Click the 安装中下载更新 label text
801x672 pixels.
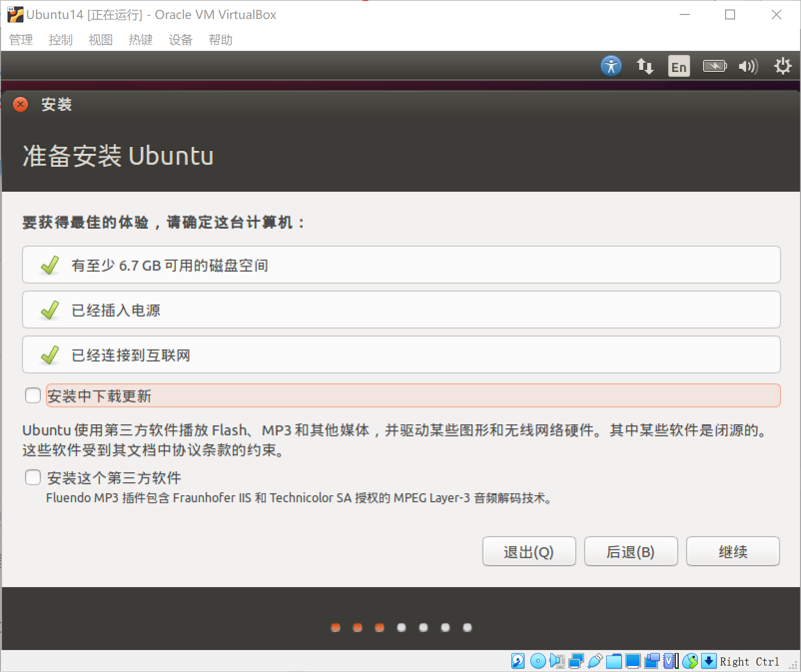point(99,396)
